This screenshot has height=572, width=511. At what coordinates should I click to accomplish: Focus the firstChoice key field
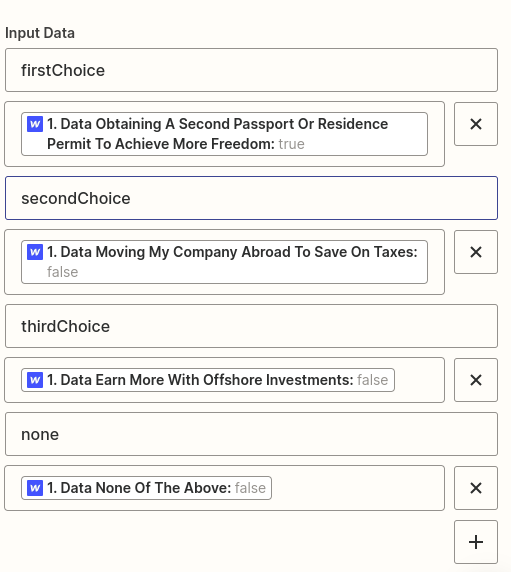[251, 70]
